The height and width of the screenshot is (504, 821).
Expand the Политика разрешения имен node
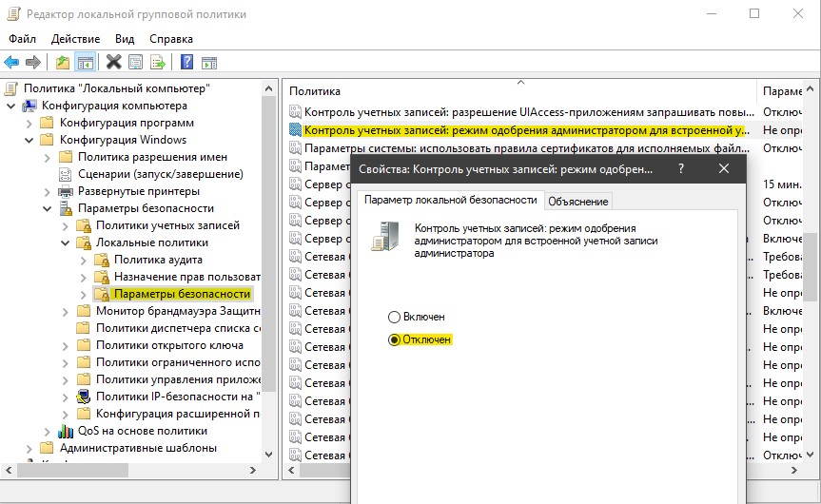tap(48, 158)
